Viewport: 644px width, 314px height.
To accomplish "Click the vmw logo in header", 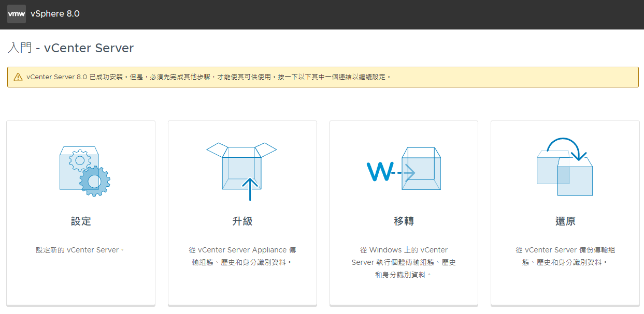I will 17,14.
